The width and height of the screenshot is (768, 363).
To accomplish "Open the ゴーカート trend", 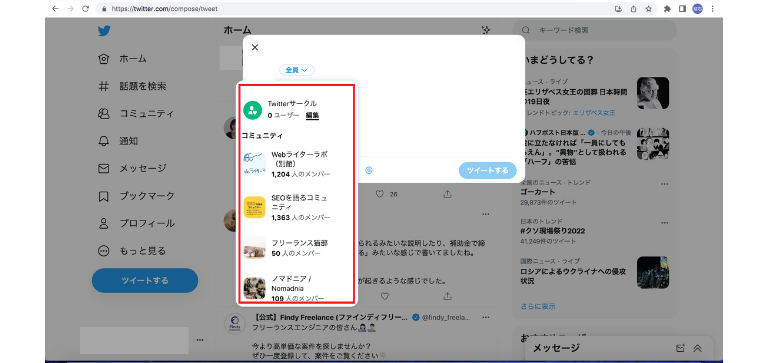I will pyautogui.click(x=538, y=192).
